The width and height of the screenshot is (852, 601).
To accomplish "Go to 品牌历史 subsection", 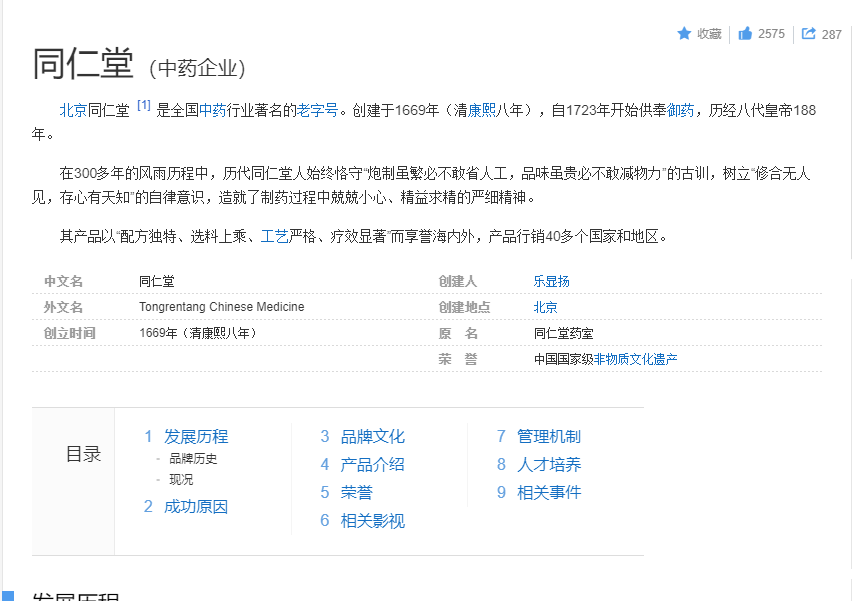I will click(193, 459).
